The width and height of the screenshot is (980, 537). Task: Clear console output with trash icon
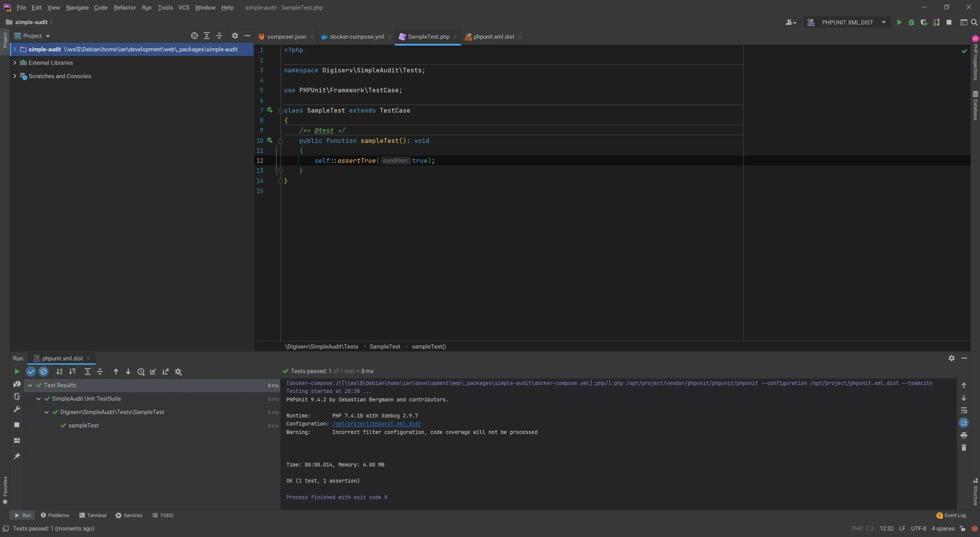[x=964, y=448]
